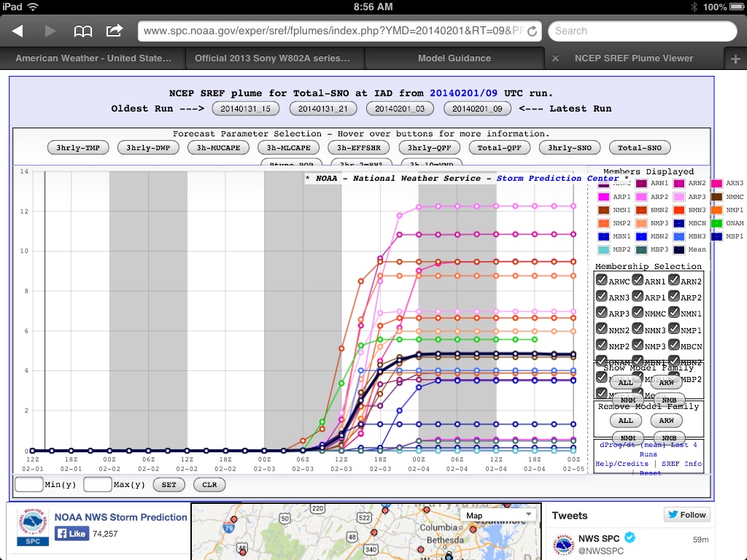The height and width of the screenshot is (560, 747).
Task: Focus the Safari Search field
Action: (x=642, y=31)
